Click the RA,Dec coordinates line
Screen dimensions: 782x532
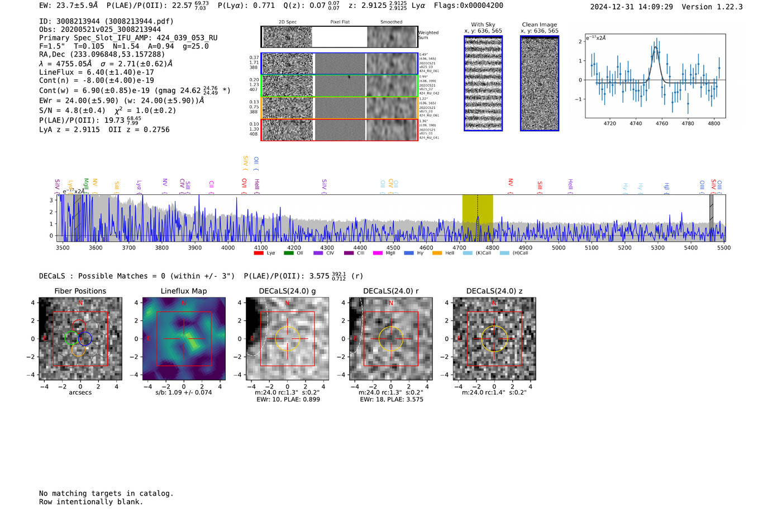[x=102, y=55]
